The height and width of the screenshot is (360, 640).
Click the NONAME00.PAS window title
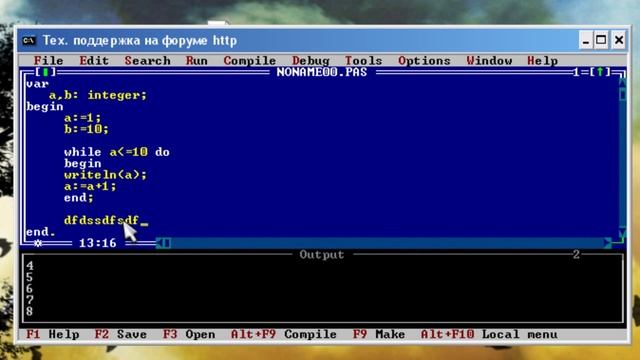pyautogui.click(x=322, y=72)
